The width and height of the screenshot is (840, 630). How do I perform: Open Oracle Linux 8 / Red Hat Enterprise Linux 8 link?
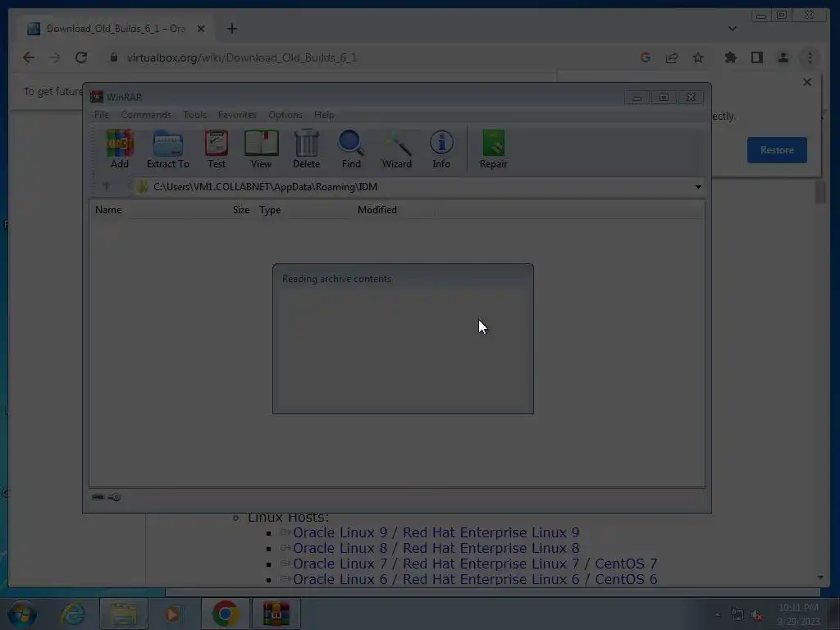coord(436,548)
